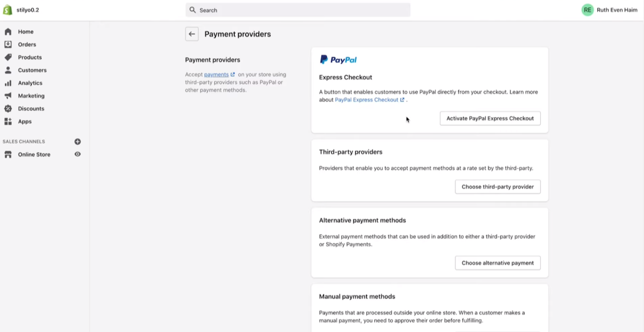Viewport: 644px width, 332px height.
Task: Go back using the arrow button
Action: 192,34
